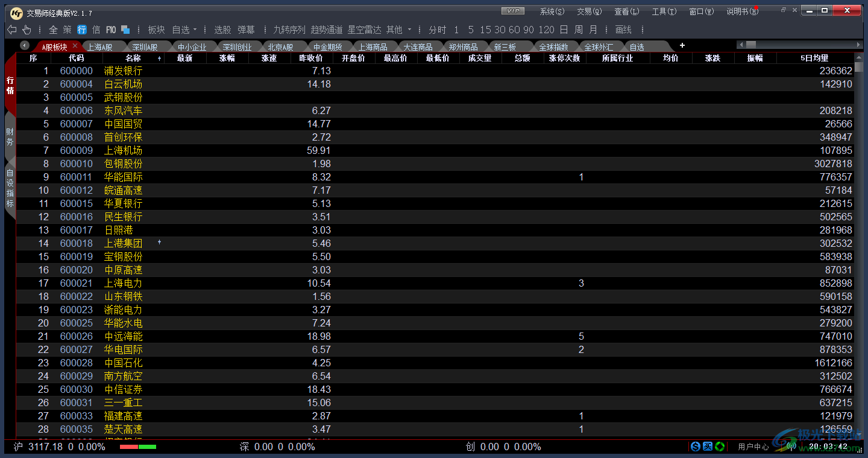
Task: Select stock code 600028 中国石化
Action: (x=435, y=363)
